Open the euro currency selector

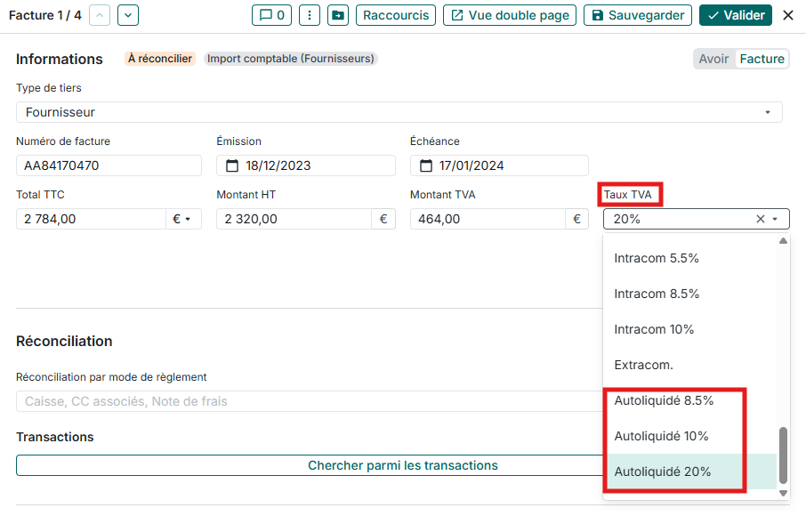tap(183, 219)
